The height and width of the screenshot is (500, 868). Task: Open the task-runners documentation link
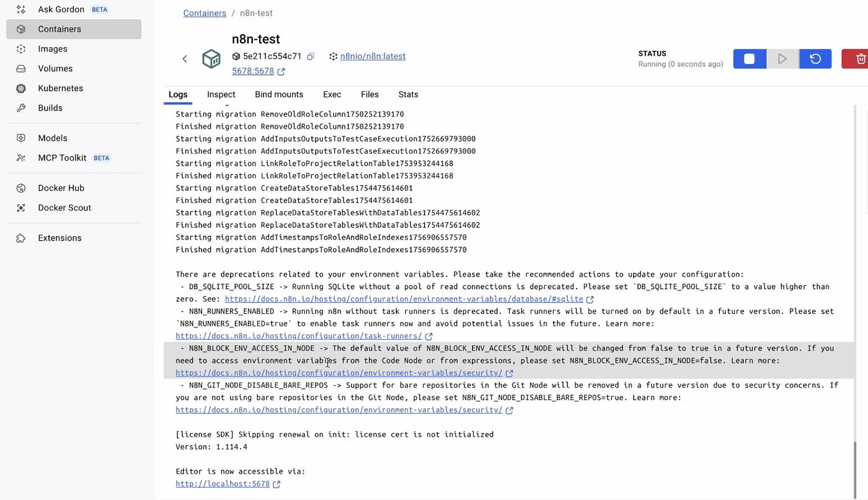298,336
